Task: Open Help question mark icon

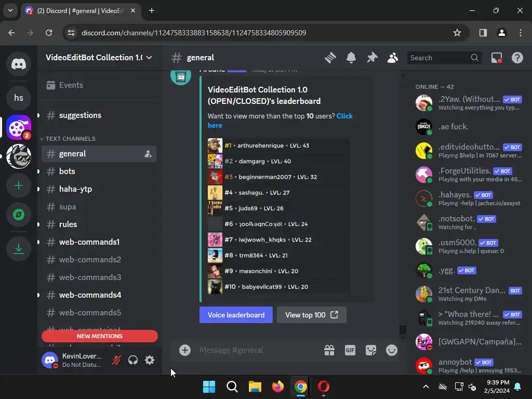Action: (x=517, y=58)
